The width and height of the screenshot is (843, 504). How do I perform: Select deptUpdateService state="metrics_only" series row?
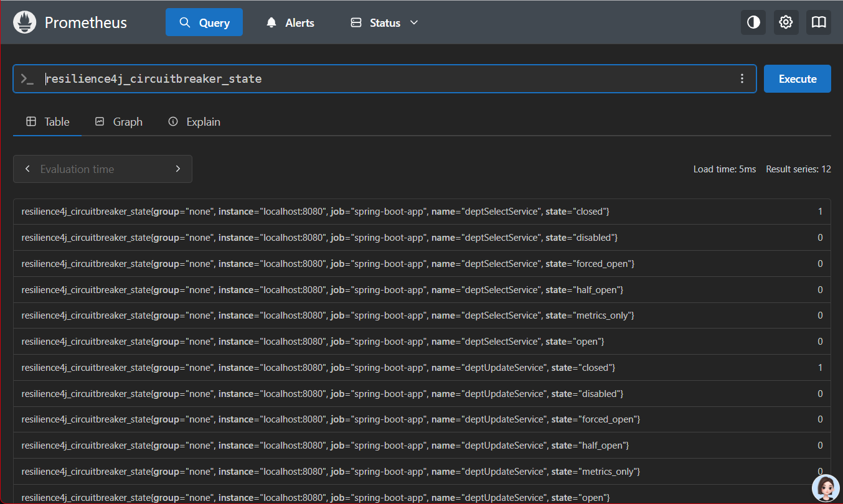(421, 472)
